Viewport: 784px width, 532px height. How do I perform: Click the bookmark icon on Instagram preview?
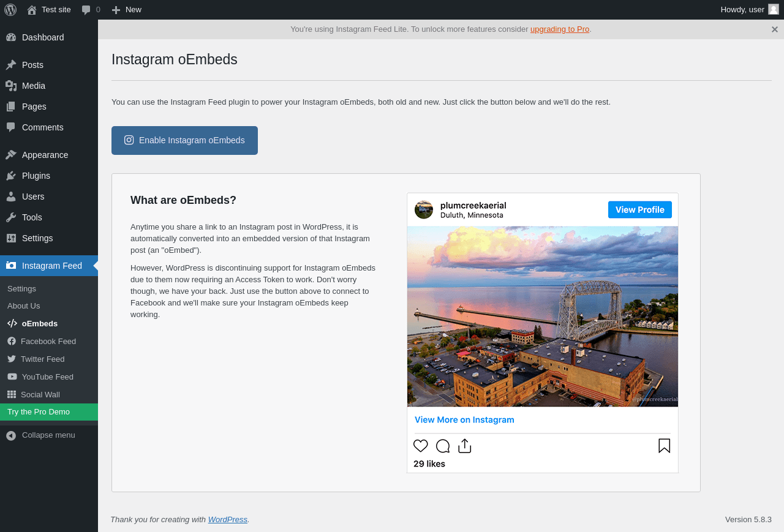(665, 446)
